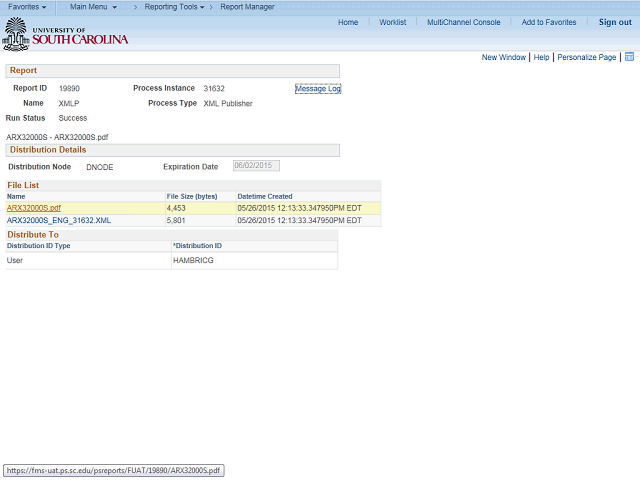Expand the Main Menu dropdown
Image resolution: width=640 pixels, height=480 pixels.
point(93,7)
